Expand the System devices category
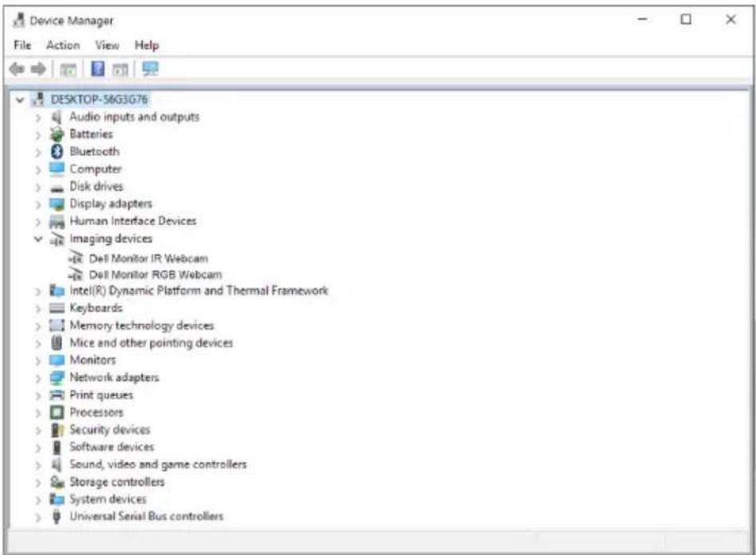This screenshot has width=756, height=555. point(38,500)
